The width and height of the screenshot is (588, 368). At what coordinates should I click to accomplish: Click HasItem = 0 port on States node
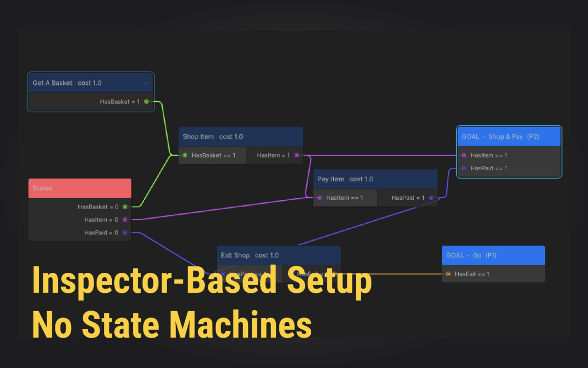tap(125, 220)
